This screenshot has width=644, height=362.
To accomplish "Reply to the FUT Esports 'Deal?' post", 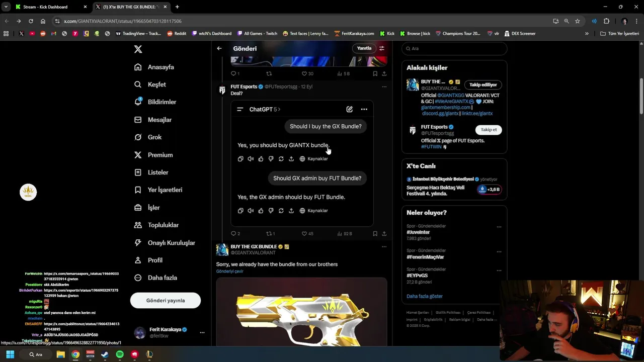I will (233, 234).
